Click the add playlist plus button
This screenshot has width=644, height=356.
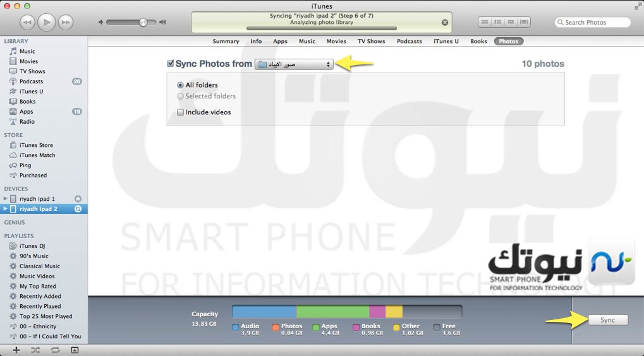pyautogui.click(x=16, y=350)
